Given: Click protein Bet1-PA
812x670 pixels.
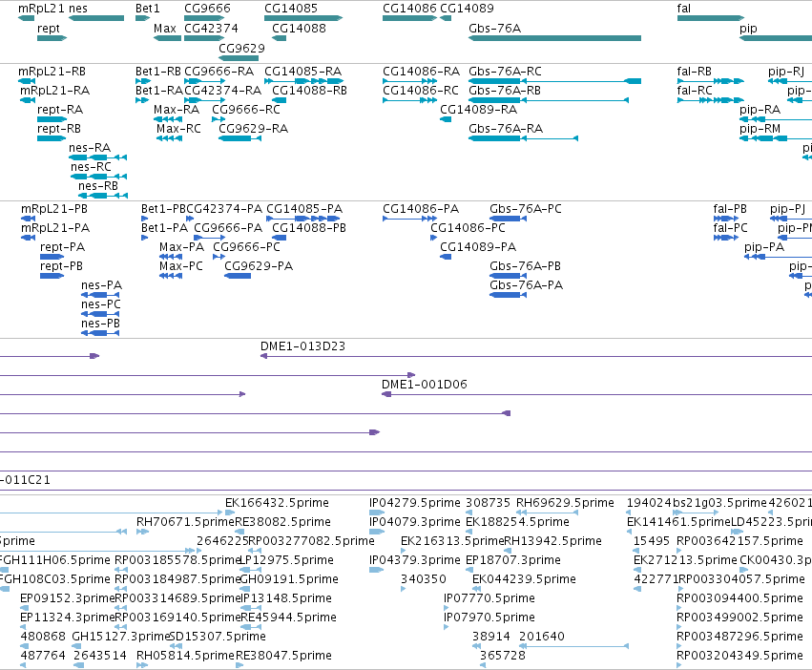Looking at the screenshot, I should (164, 228).
